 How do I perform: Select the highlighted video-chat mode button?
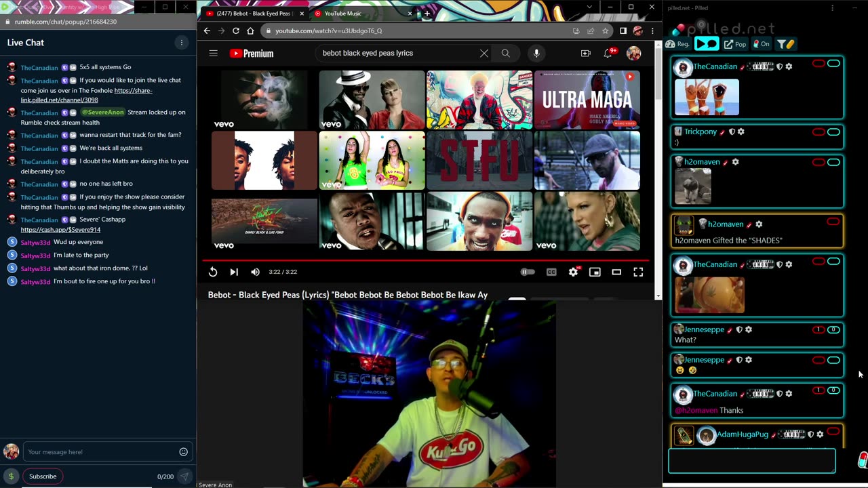(x=706, y=44)
